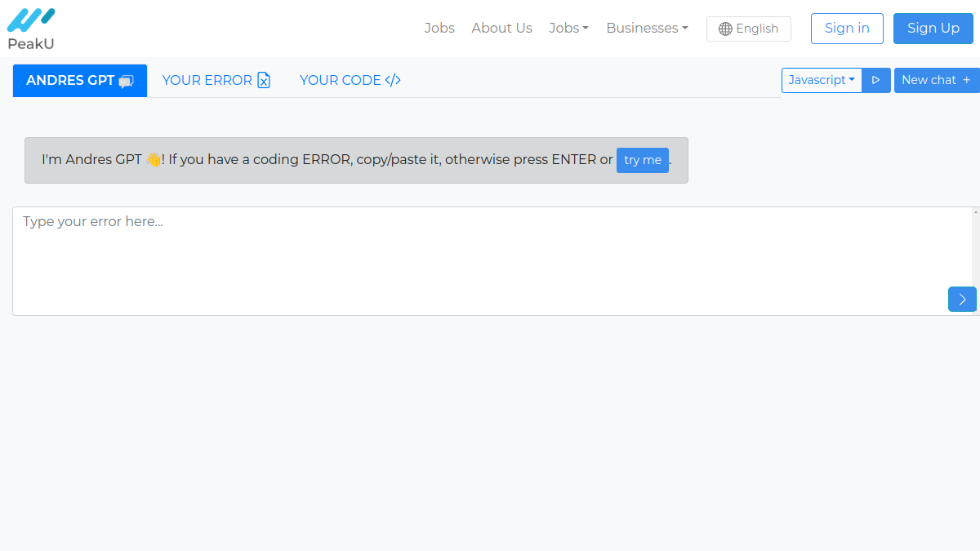This screenshot has width=980, height=551.
Task: Open the English language selector
Action: 749,29
